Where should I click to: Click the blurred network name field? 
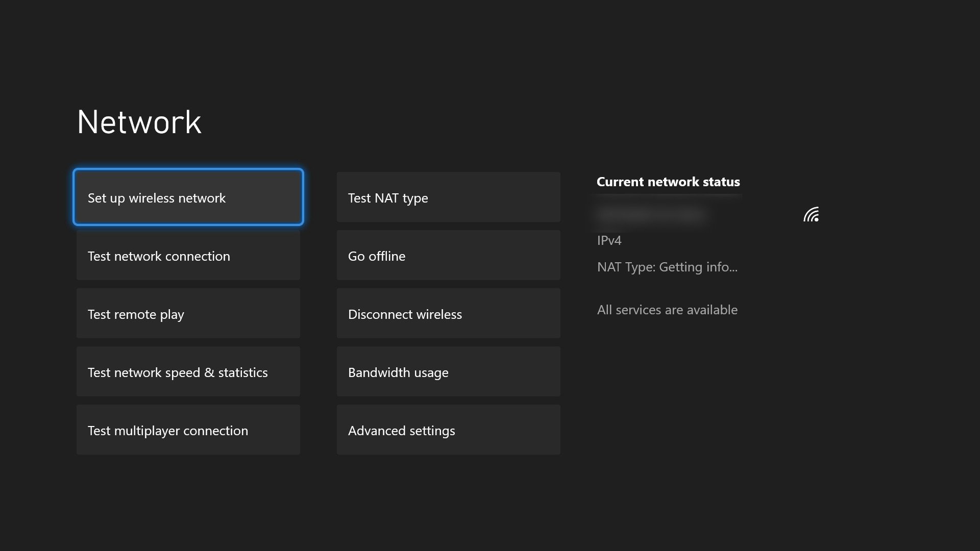(651, 213)
